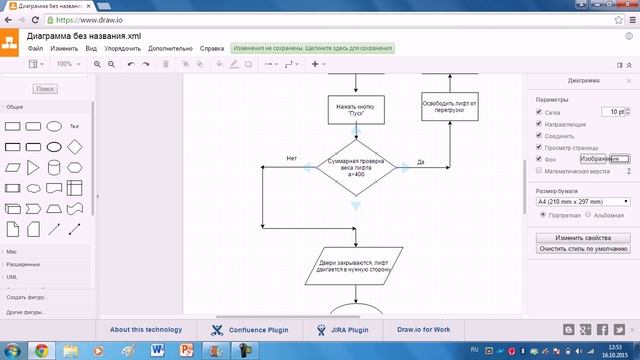The image size is (640, 360).
Task: Open the Файл menu
Action: [35, 49]
